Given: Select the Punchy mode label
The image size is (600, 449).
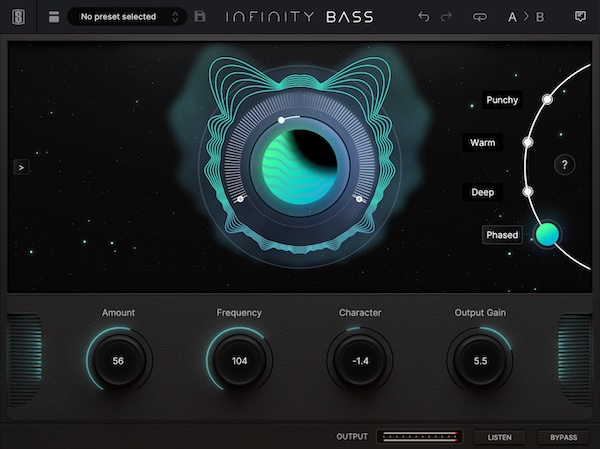Looking at the screenshot, I should pyautogui.click(x=502, y=100).
